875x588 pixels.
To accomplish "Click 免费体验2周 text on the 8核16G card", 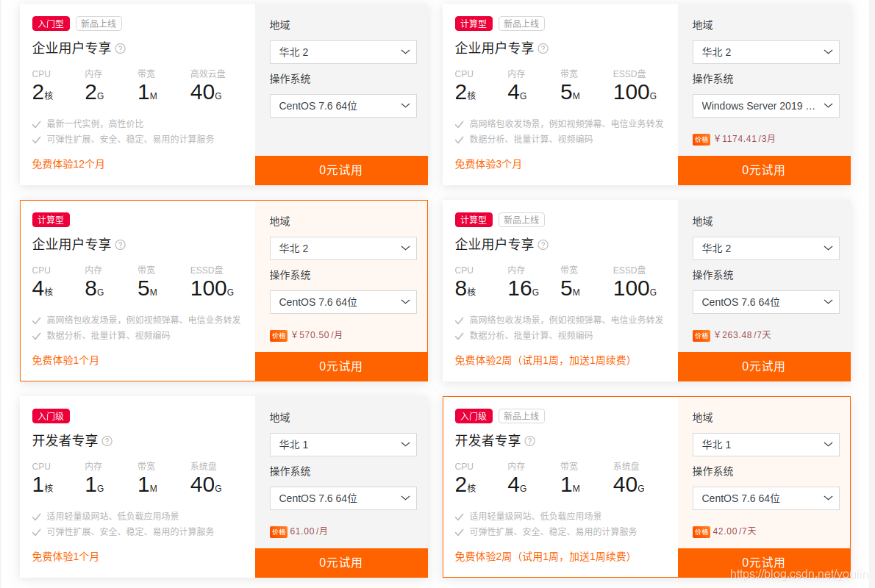I will click(543, 360).
